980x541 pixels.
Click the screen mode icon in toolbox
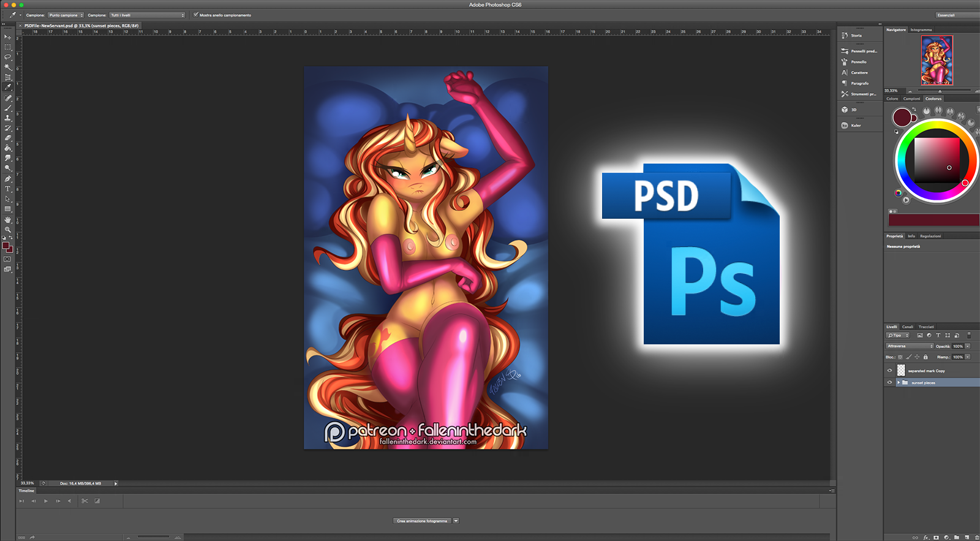point(7,269)
